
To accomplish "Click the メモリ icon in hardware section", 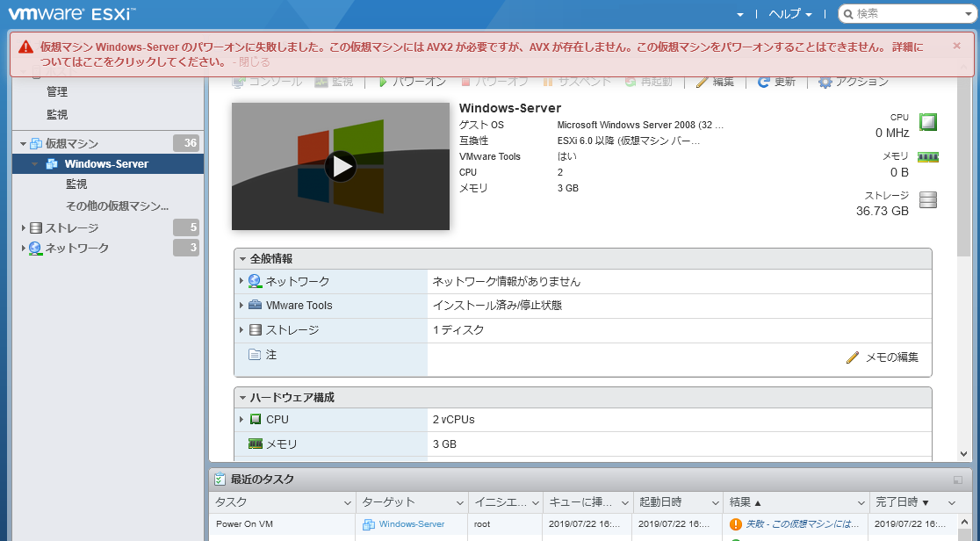I will 255,444.
